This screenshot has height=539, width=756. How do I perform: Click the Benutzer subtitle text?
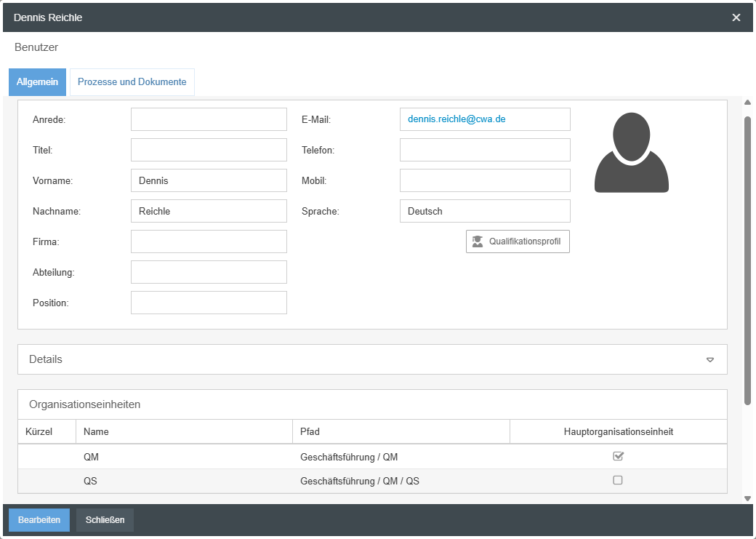36,47
